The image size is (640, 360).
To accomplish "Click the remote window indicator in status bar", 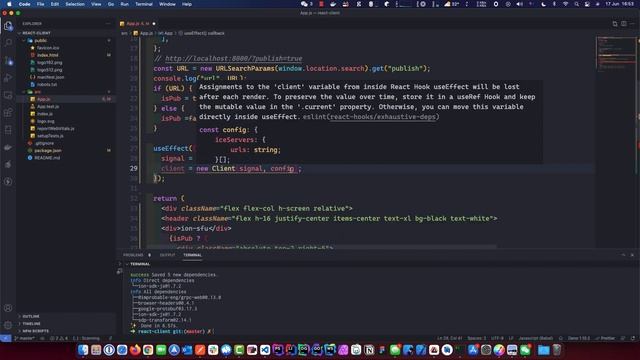I will (x=6, y=338).
